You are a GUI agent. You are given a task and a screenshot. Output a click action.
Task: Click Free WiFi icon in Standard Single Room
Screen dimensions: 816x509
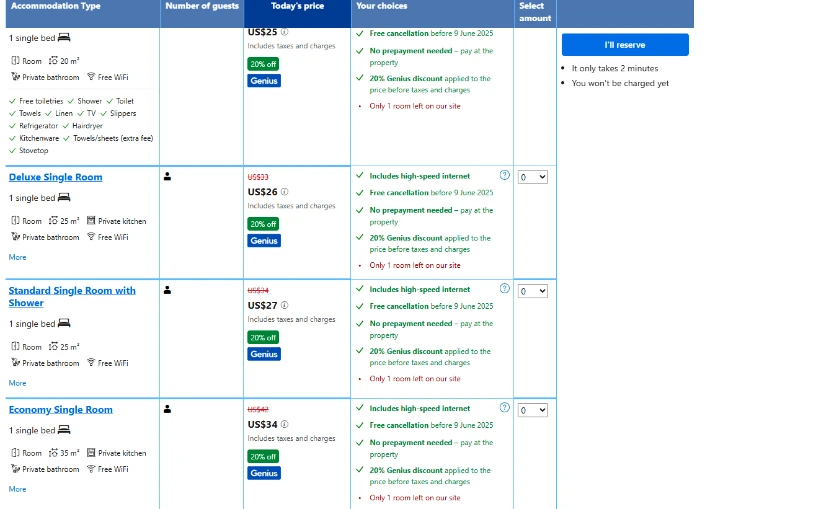91,363
